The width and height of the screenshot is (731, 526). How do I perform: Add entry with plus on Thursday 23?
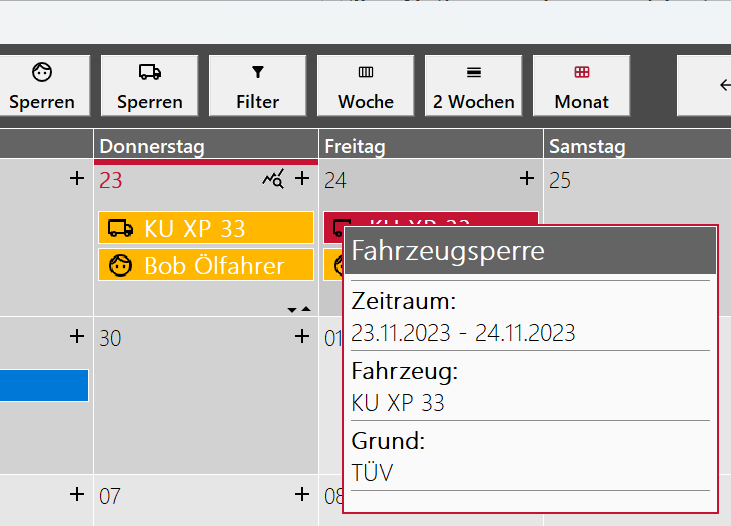pyautogui.click(x=302, y=178)
